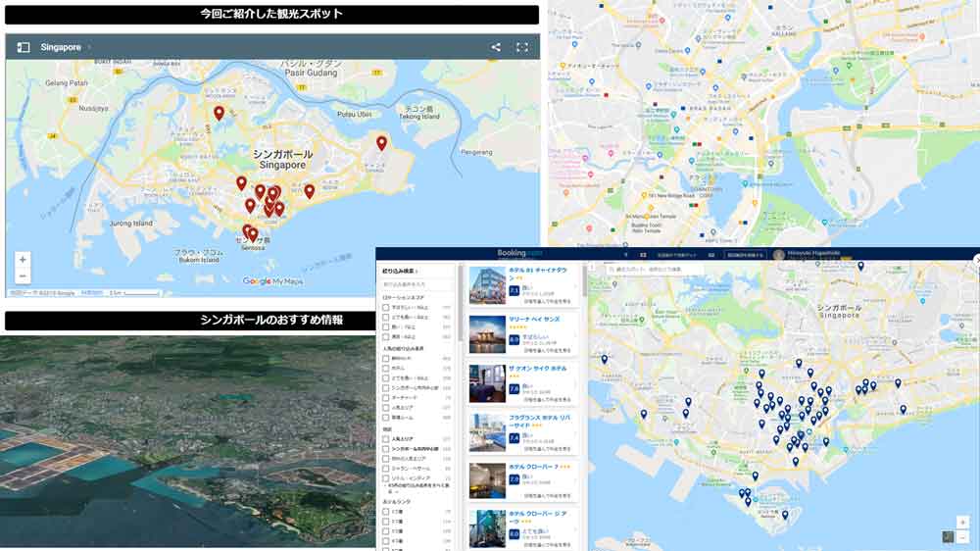Zoom in on the Booking hotel map
The height and width of the screenshot is (551, 980).
(x=962, y=523)
